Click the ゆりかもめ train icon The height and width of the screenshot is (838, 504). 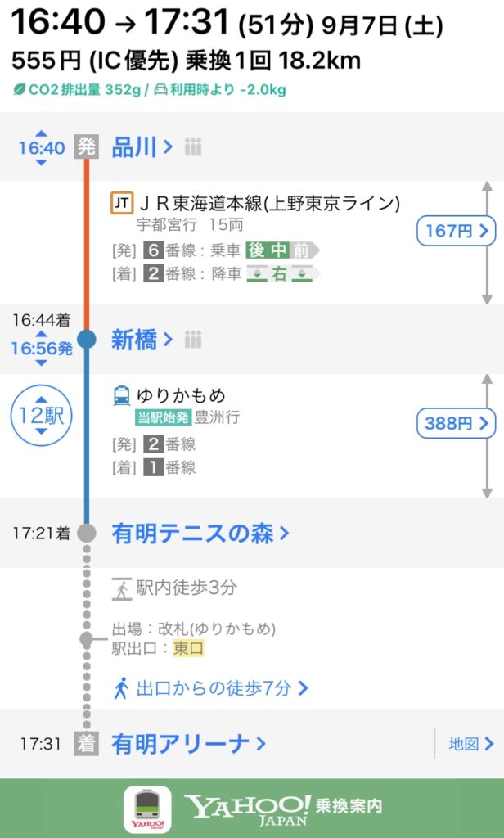pyautogui.click(x=121, y=397)
